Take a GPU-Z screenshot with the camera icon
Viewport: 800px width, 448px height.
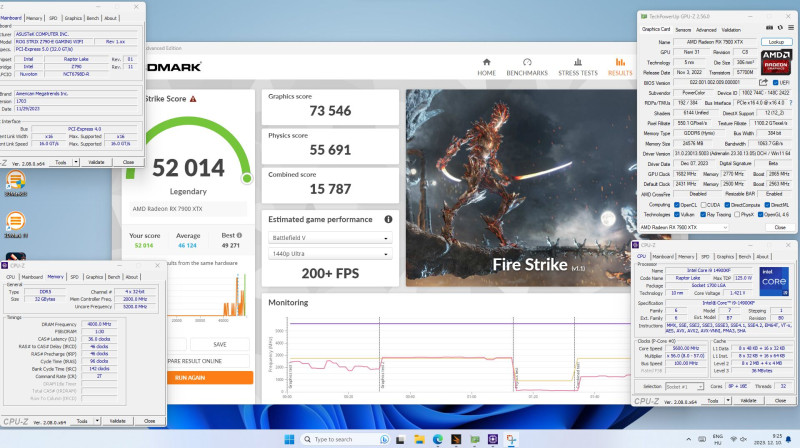pyautogui.click(x=769, y=28)
